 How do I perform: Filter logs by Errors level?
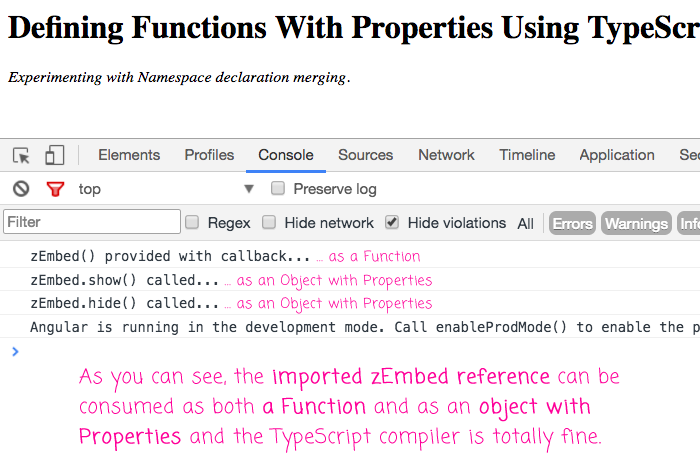(x=572, y=224)
